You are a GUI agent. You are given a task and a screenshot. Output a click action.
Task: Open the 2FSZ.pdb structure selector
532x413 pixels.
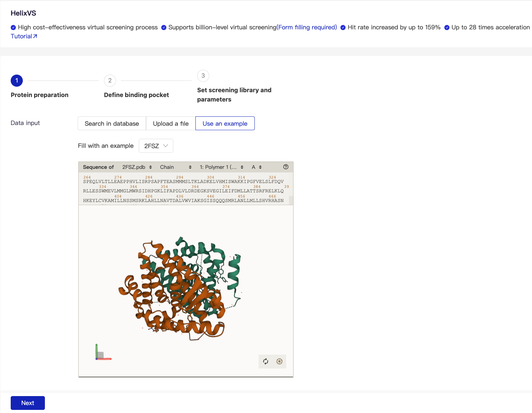coord(137,167)
